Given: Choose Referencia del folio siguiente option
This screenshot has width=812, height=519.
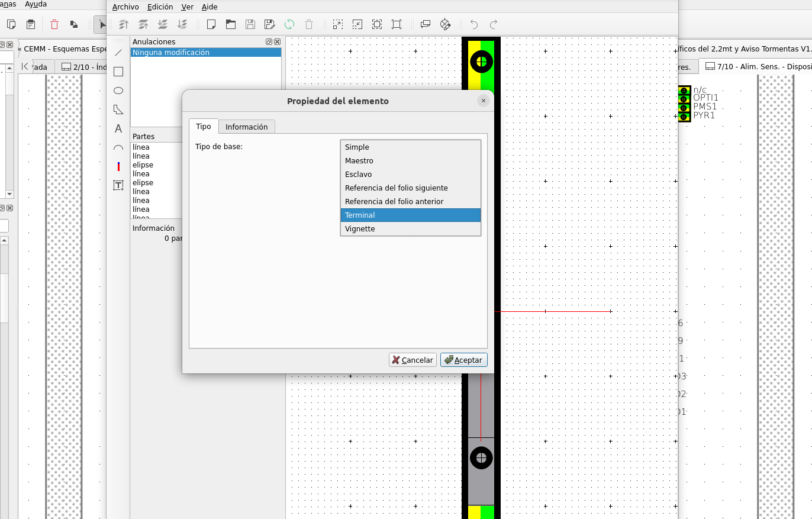Looking at the screenshot, I should [x=396, y=188].
